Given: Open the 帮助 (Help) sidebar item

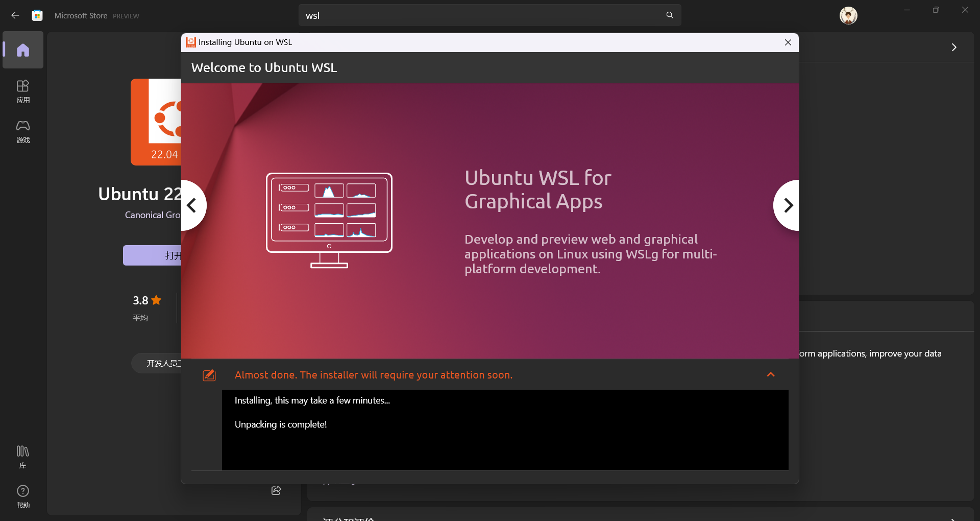Looking at the screenshot, I should point(23,496).
